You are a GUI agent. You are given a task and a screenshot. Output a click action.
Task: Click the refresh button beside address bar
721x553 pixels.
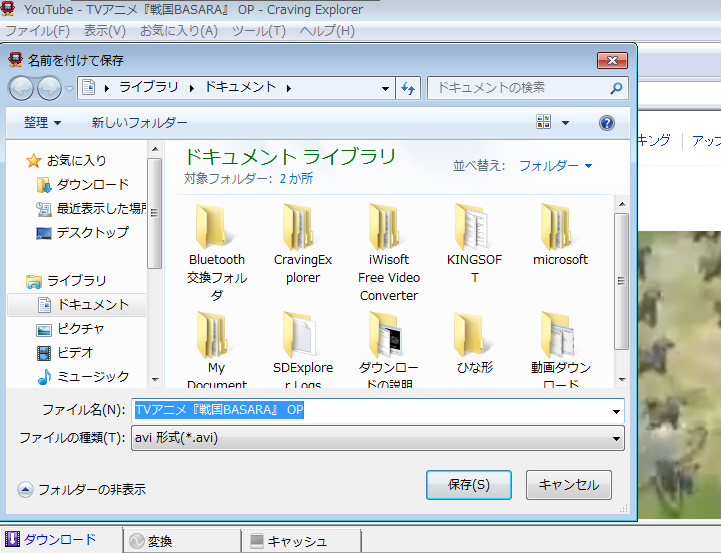(408, 88)
